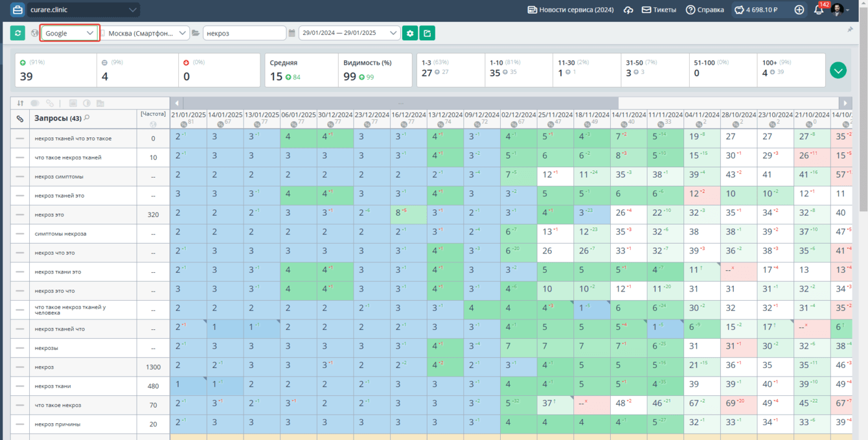Select the improved positions 39 summary card
Image resolution: width=868 pixels, height=440 pixels.
click(56, 70)
